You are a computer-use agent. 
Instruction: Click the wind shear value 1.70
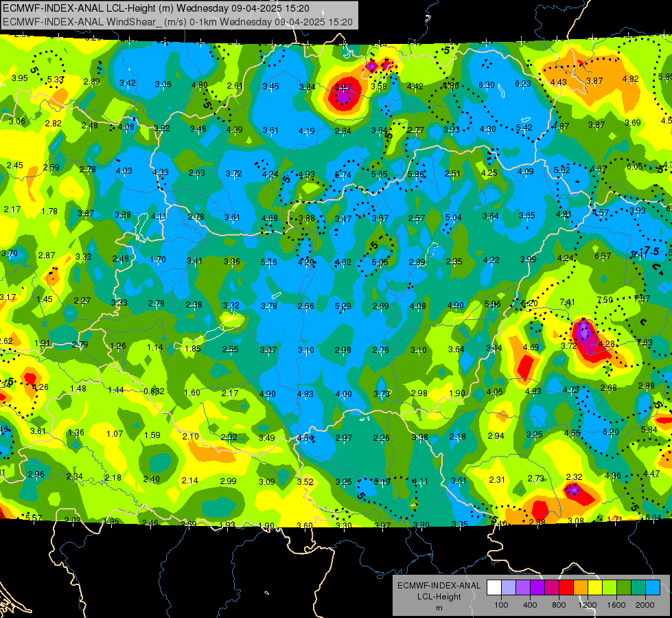click(x=158, y=260)
